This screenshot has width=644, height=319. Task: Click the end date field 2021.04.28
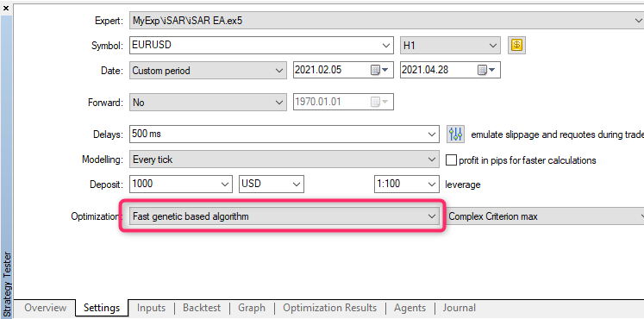coord(450,70)
